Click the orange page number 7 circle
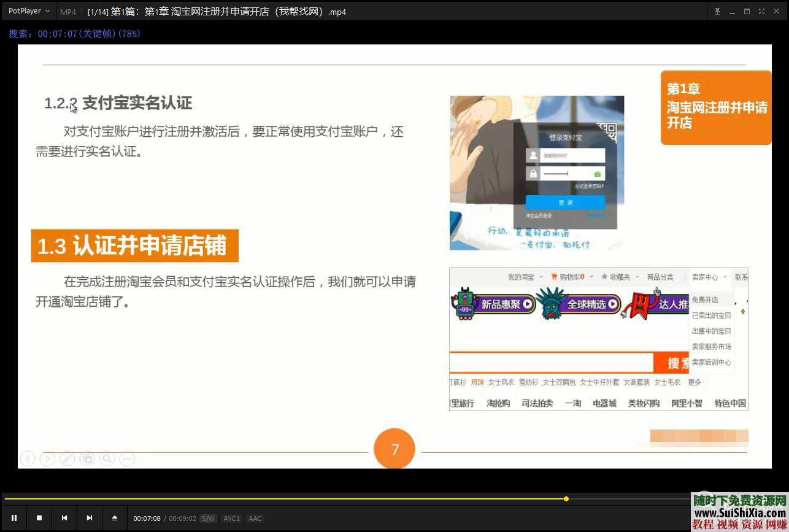 pos(394,449)
